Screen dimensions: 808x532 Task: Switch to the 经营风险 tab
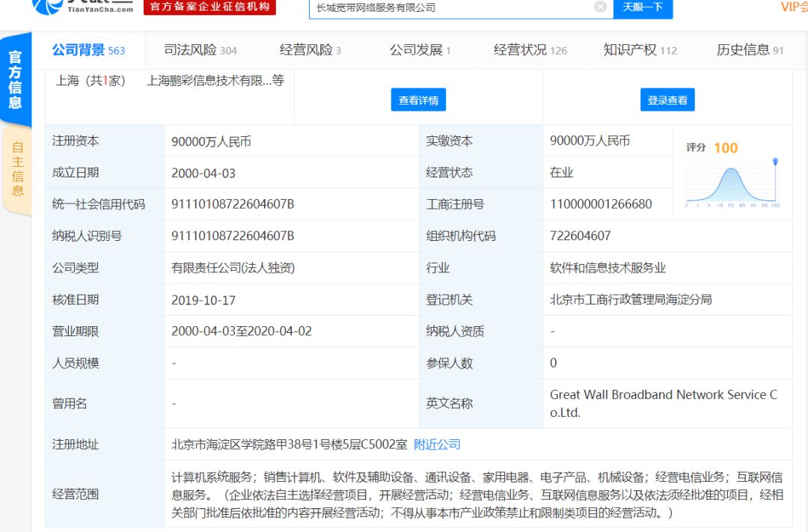(x=310, y=50)
